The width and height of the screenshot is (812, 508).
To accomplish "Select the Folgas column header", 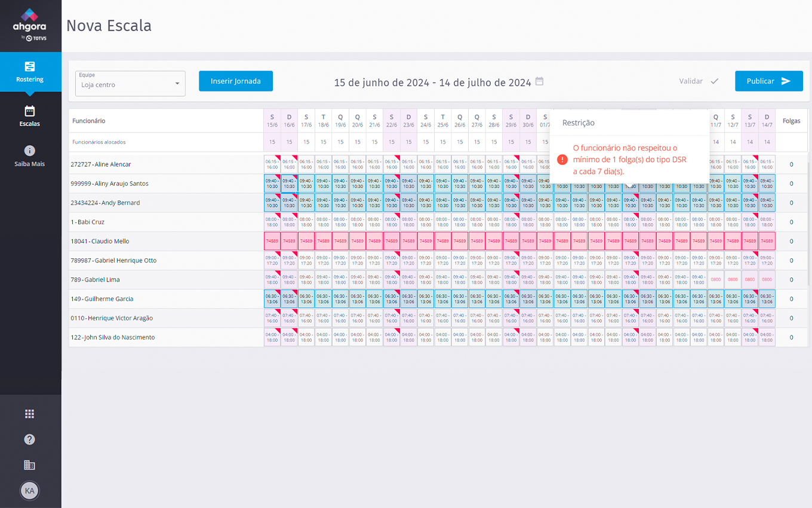I will (791, 121).
